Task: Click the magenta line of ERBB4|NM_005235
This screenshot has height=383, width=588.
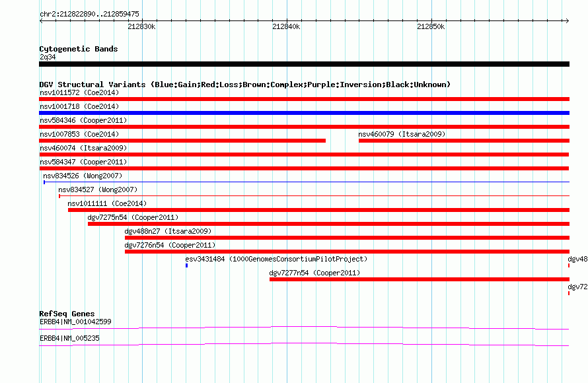Action: [304, 345]
